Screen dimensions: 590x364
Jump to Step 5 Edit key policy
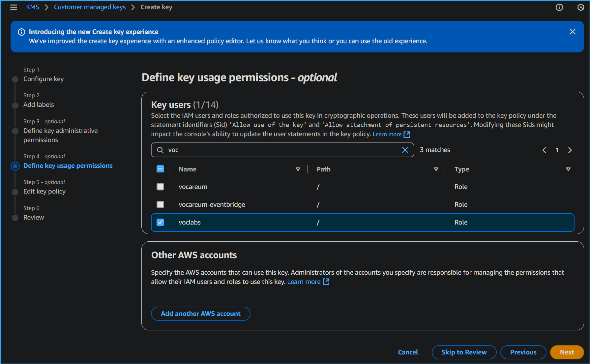tap(44, 191)
